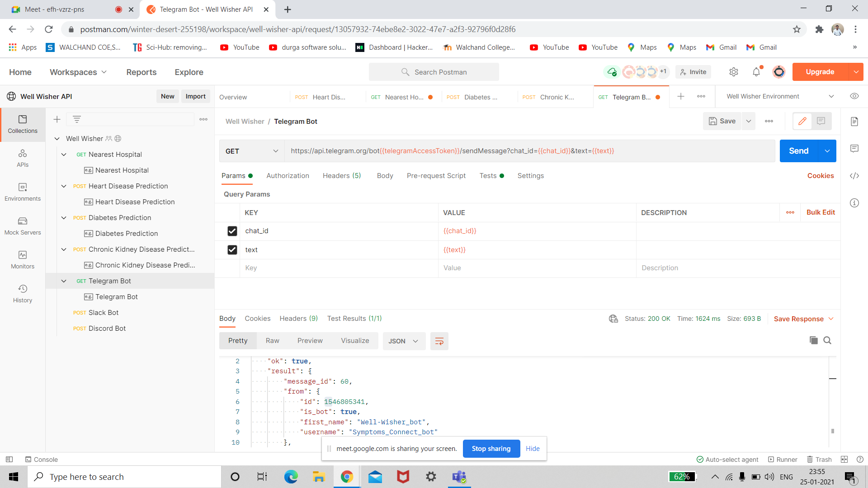868x488 pixels.
Task: Open the History sidebar panel
Action: (23, 293)
